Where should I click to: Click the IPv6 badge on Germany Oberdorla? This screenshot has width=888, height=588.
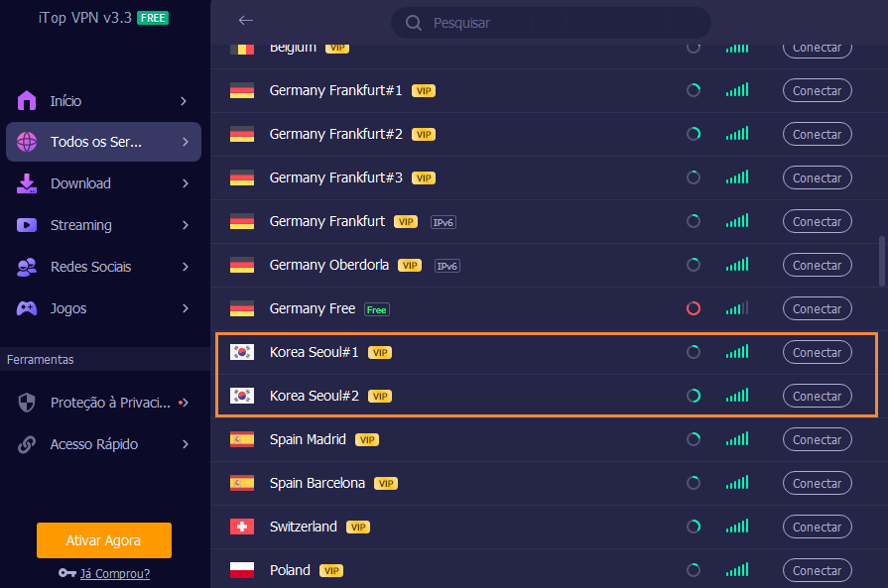pyautogui.click(x=446, y=266)
